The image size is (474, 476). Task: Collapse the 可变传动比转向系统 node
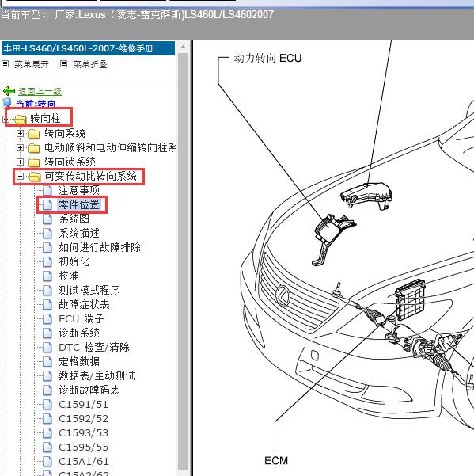[x=20, y=177]
